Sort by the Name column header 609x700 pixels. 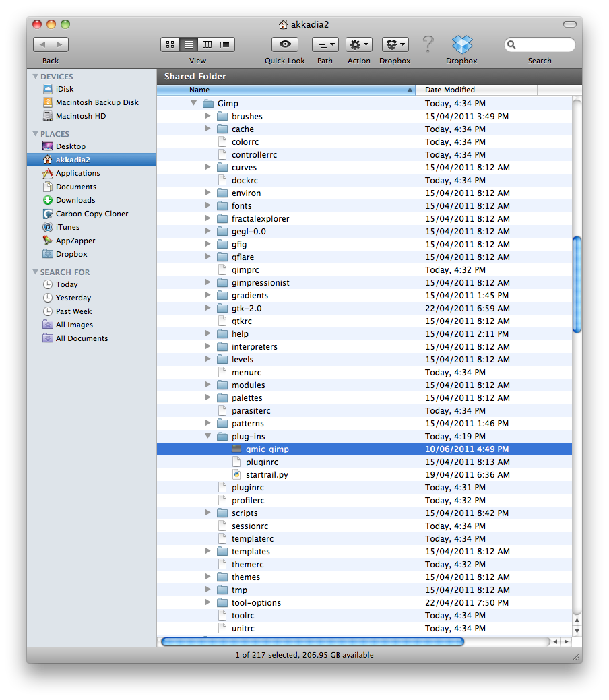[286, 90]
